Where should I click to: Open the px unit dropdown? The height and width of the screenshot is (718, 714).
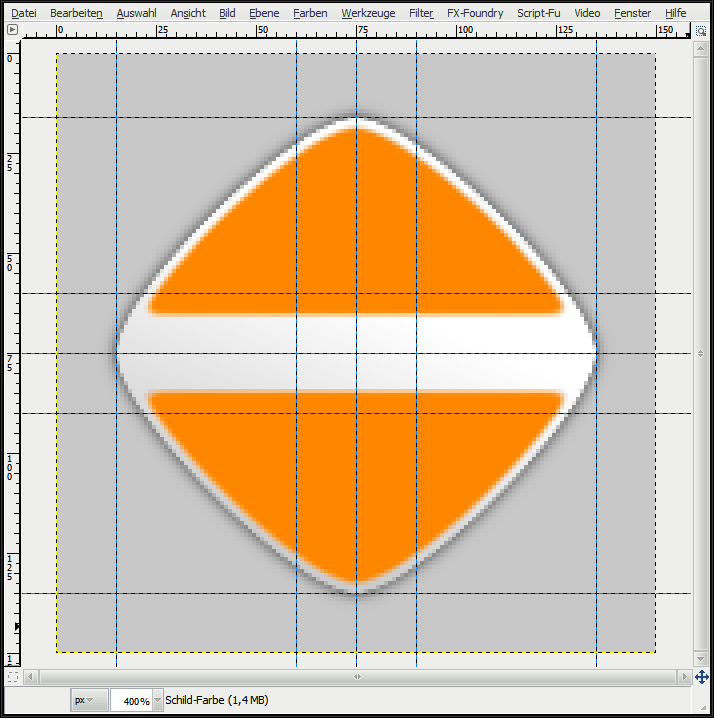pyautogui.click(x=89, y=700)
